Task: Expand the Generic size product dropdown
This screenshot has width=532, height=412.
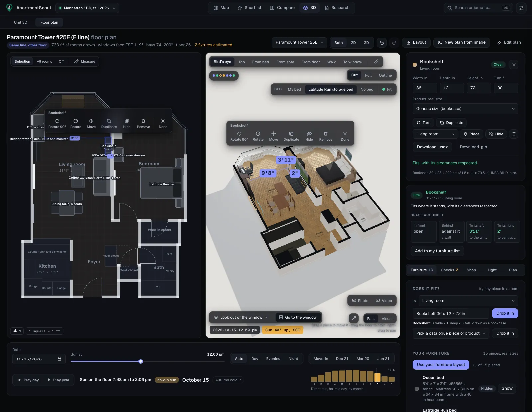Action: (465, 109)
